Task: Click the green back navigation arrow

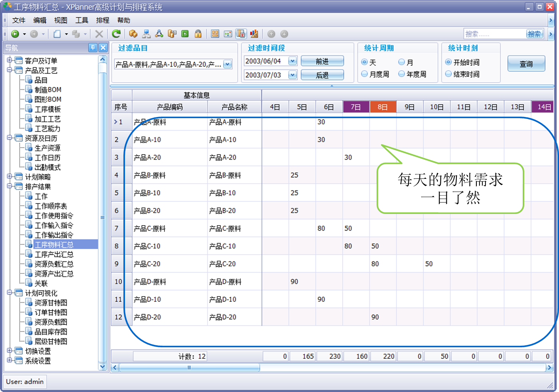Action: [15, 34]
